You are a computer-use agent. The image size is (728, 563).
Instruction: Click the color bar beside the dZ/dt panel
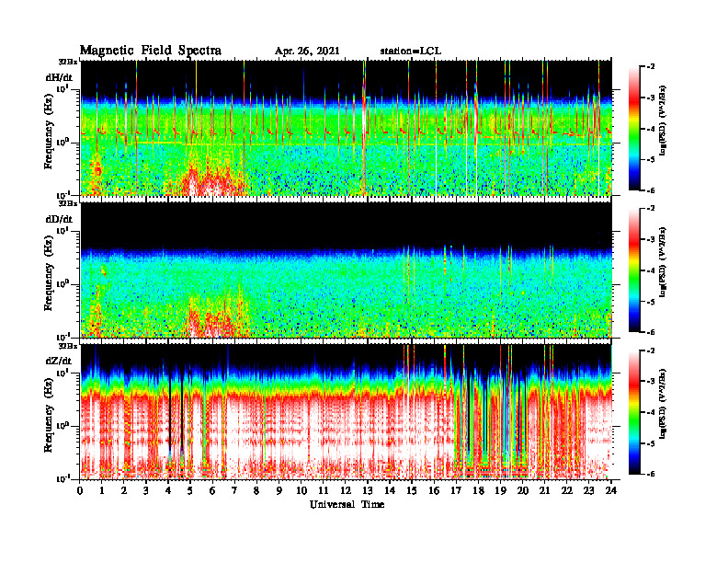pyautogui.click(x=634, y=412)
